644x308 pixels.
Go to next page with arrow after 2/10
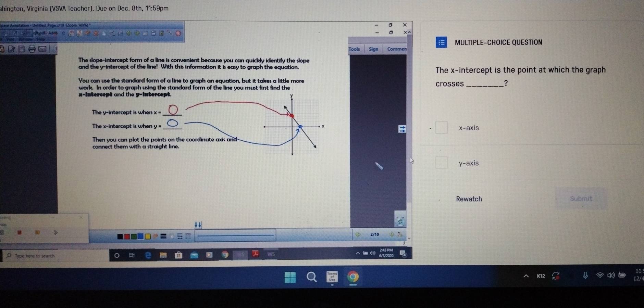[x=392, y=234]
